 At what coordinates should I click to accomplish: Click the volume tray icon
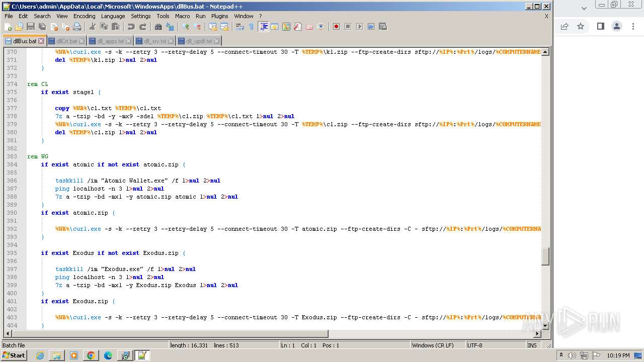click(572, 355)
